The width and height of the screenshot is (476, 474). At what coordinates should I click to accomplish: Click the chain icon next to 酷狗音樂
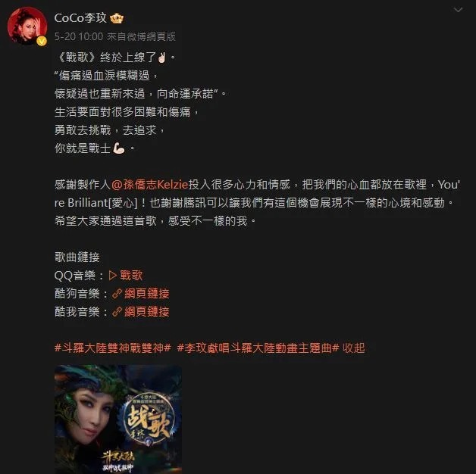[x=117, y=294]
